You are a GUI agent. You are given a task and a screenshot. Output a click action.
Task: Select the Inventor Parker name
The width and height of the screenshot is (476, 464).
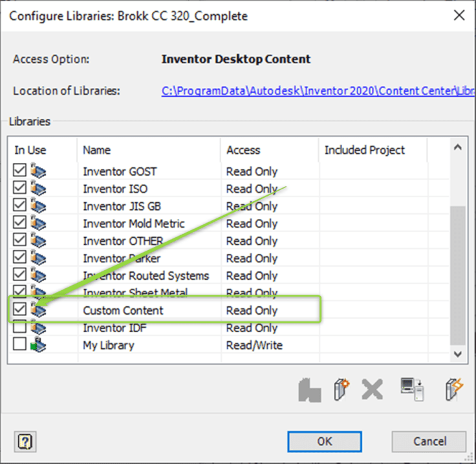(x=122, y=258)
